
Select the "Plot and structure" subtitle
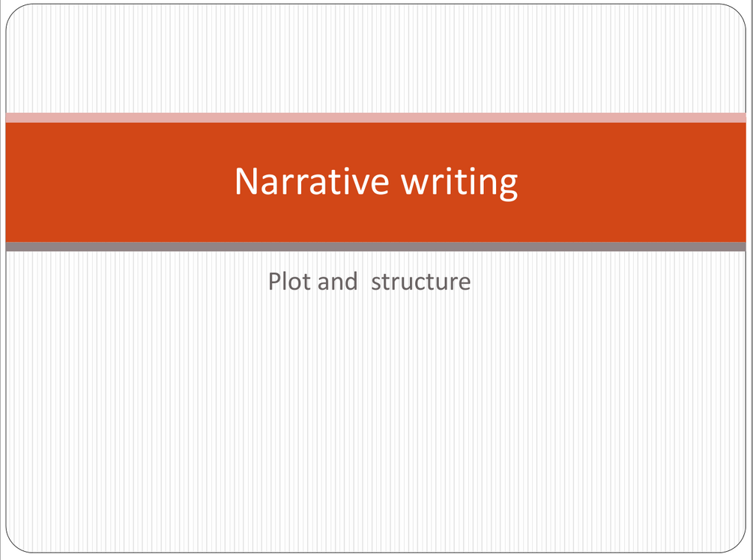point(369,281)
